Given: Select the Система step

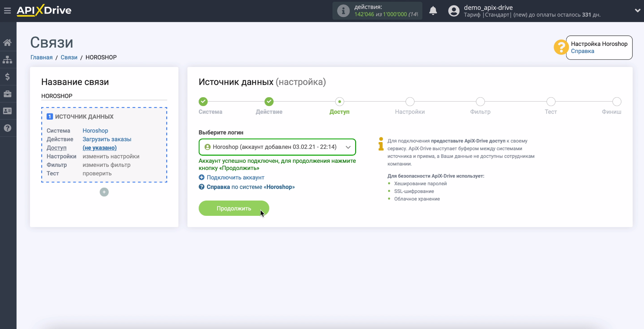Looking at the screenshot, I should pyautogui.click(x=203, y=102).
